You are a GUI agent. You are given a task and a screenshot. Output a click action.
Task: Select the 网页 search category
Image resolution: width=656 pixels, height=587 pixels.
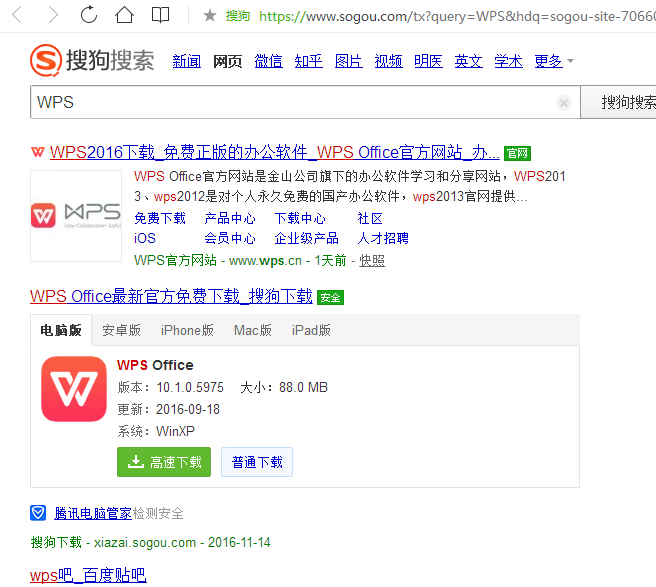[227, 61]
